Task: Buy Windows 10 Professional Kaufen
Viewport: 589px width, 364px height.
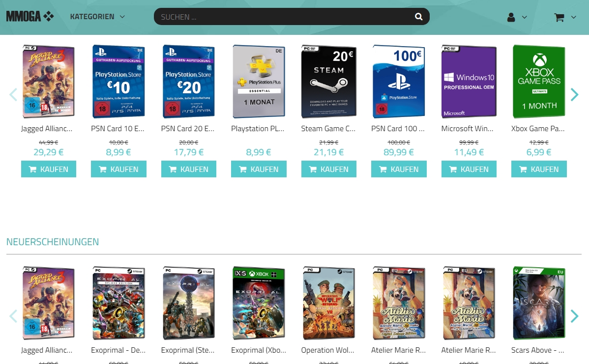Action: (x=469, y=169)
